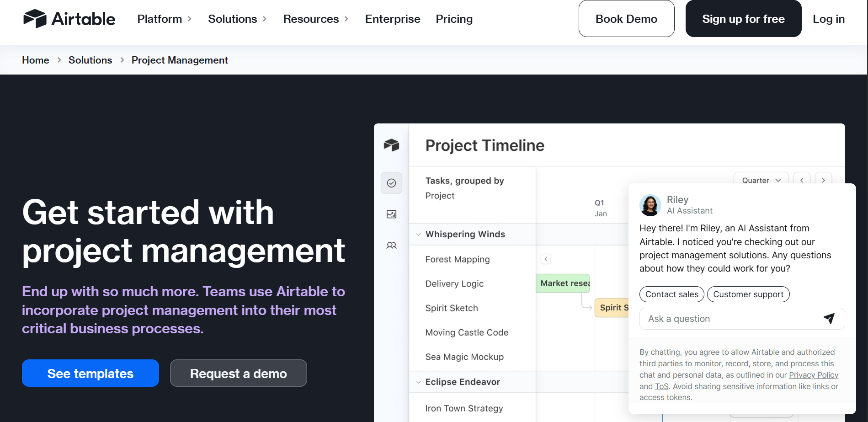Click the send arrow icon in chat
Screen dimensions: 868x422
(829, 319)
